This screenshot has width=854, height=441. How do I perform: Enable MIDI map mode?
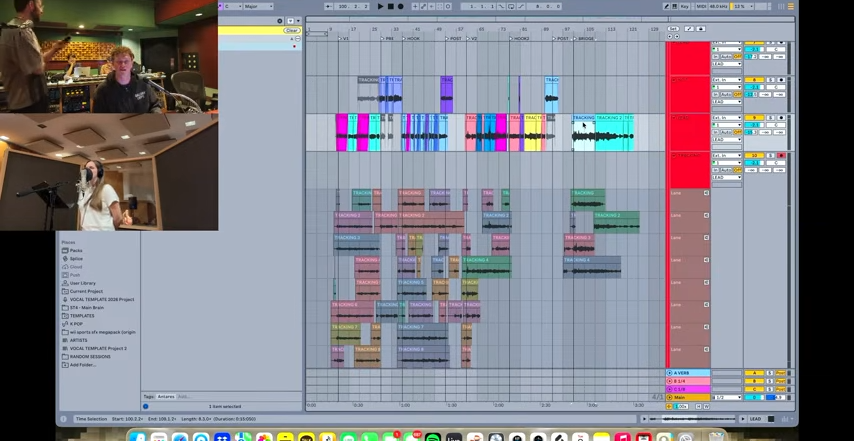(x=701, y=7)
